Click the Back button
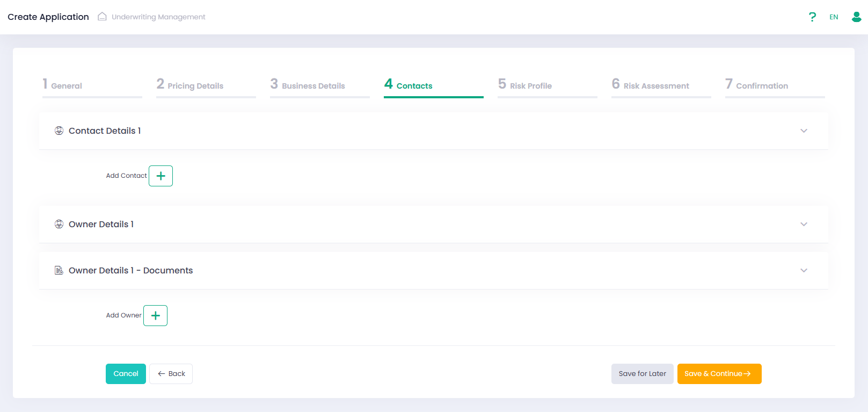This screenshot has width=868, height=412. click(x=171, y=374)
